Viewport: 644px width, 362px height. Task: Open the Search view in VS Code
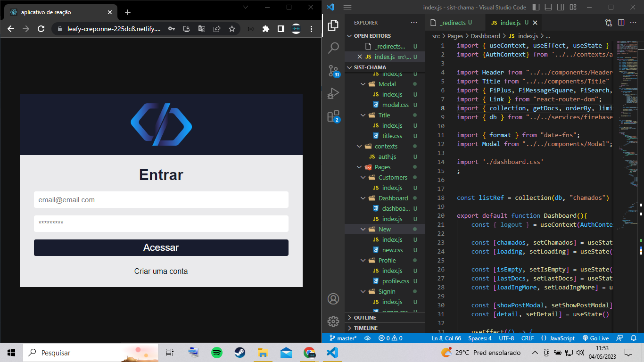point(333,48)
